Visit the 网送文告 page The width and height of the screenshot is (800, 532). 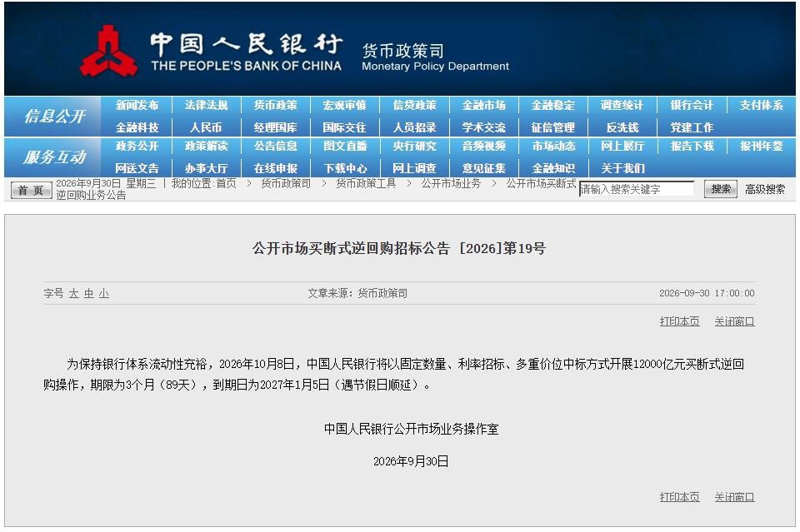point(137,168)
